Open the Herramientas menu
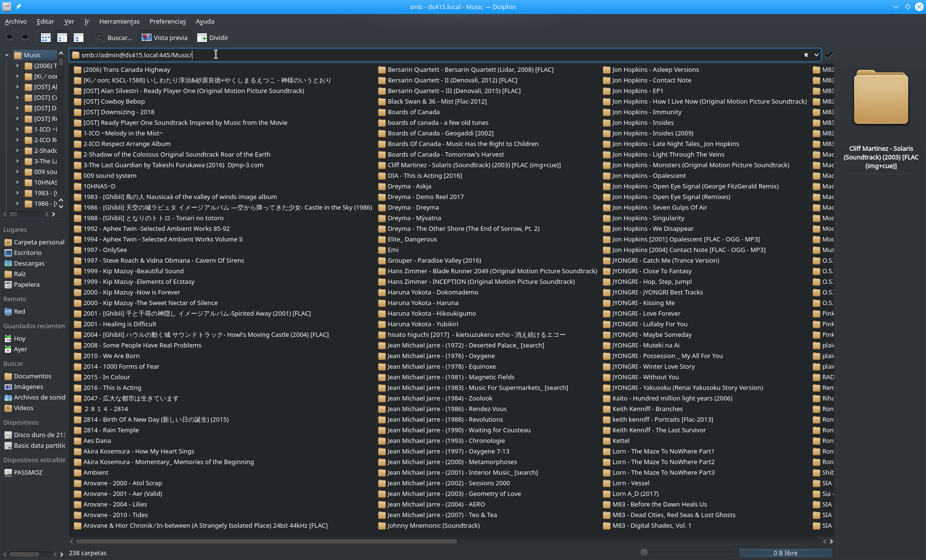 119,21
